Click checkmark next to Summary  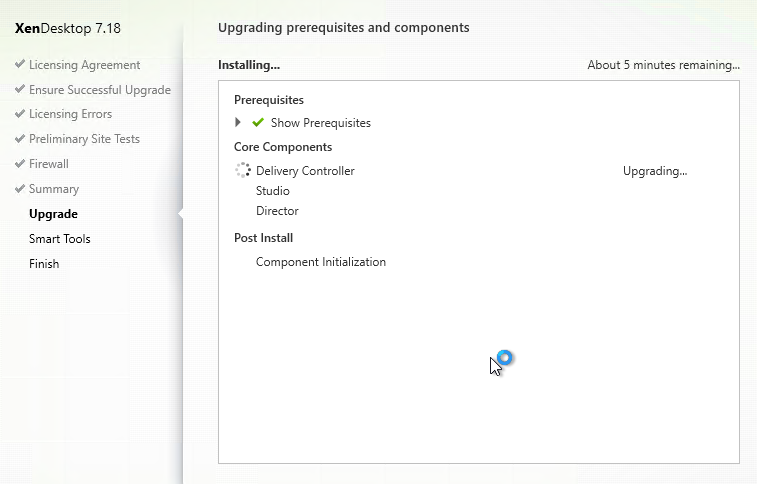point(20,188)
